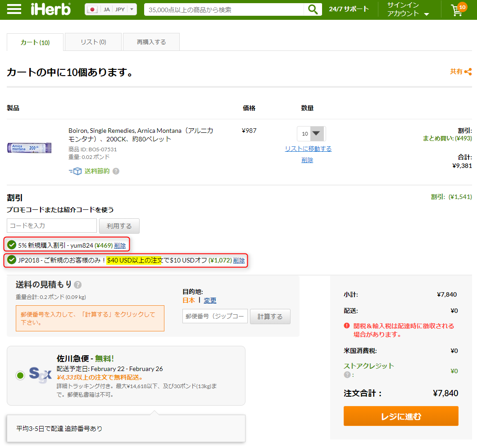The height and width of the screenshot is (448, 477).
Task: Click the 商品 ID: BOS-07531 text
Action: click(92, 149)
